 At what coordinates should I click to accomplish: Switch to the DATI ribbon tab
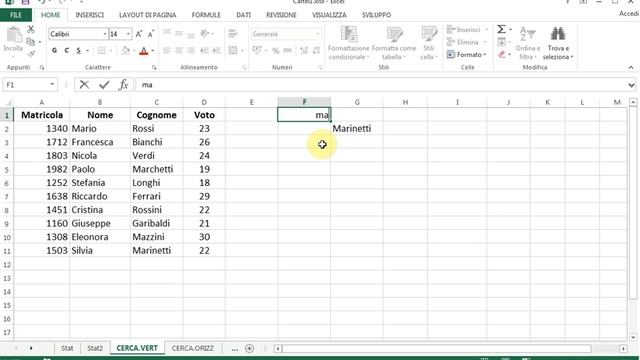243,15
